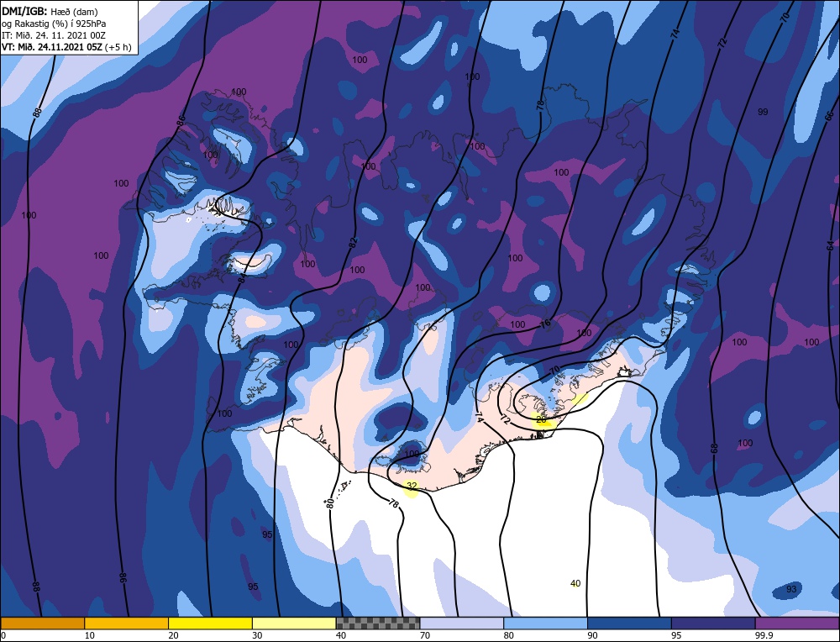
Task: Click the lavender 70–80 legend swatch
Action: (462, 623)
